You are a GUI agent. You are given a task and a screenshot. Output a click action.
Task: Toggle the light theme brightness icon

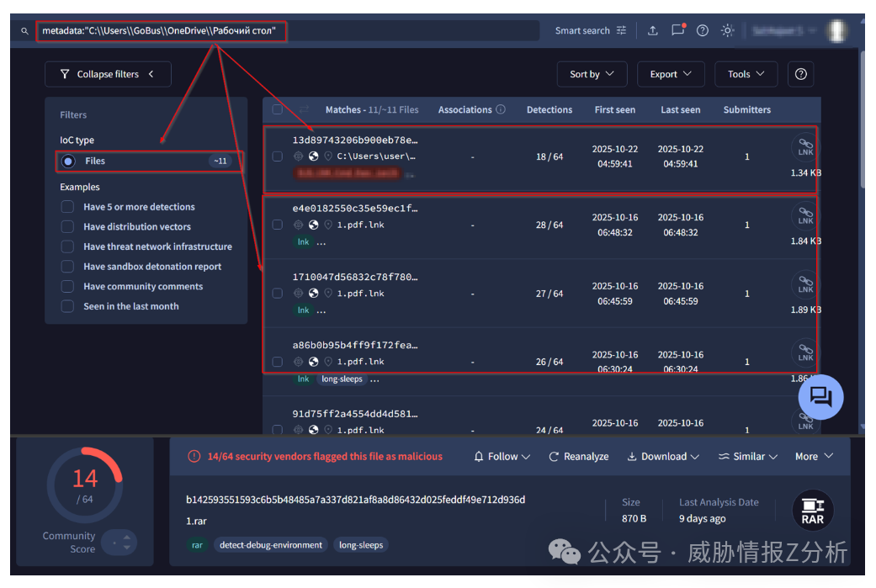[727, 30]
